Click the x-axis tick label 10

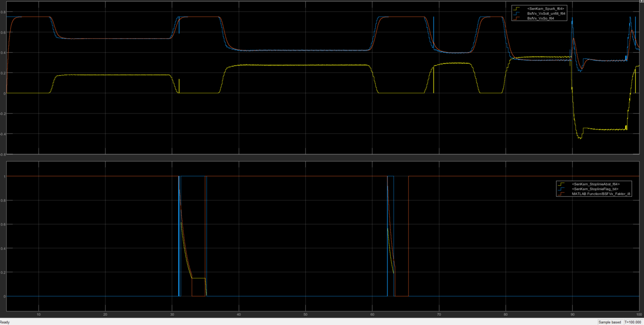39,315
